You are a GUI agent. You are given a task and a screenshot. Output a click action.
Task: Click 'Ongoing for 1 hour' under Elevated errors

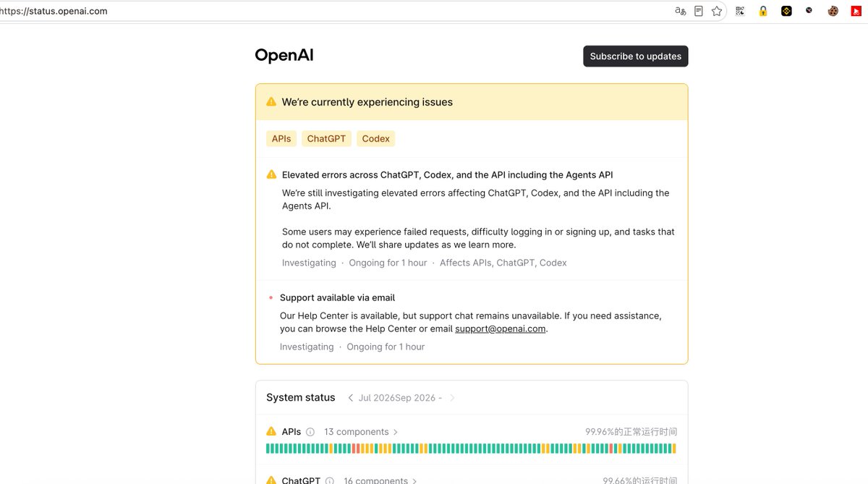coord(388,263)
